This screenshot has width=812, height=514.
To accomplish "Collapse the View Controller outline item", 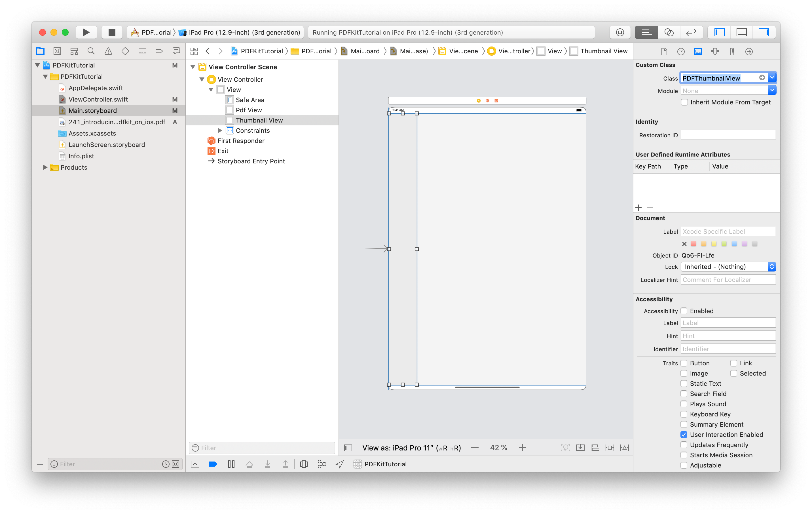I will click(x=202, y=79).
